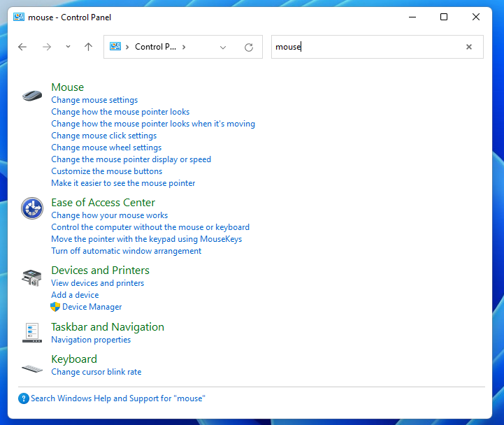Maximize the Control Panel window
The width and height of the screenshot is (504, 425).
coord(444,17)
